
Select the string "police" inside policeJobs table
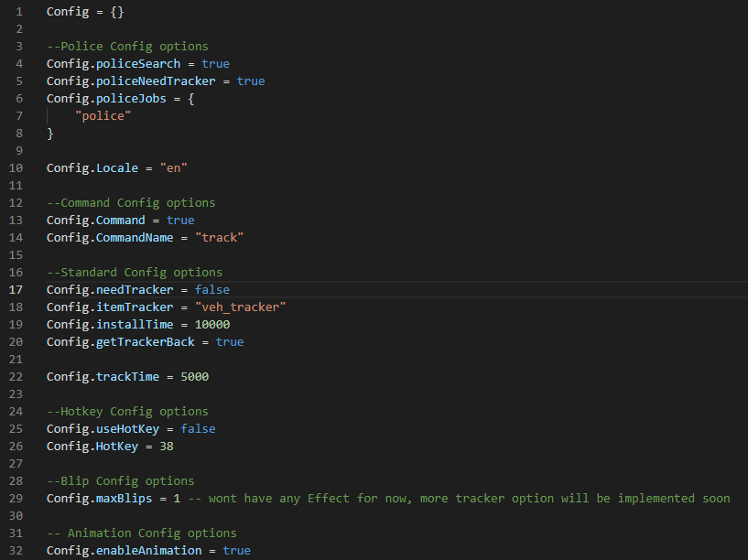103,115
